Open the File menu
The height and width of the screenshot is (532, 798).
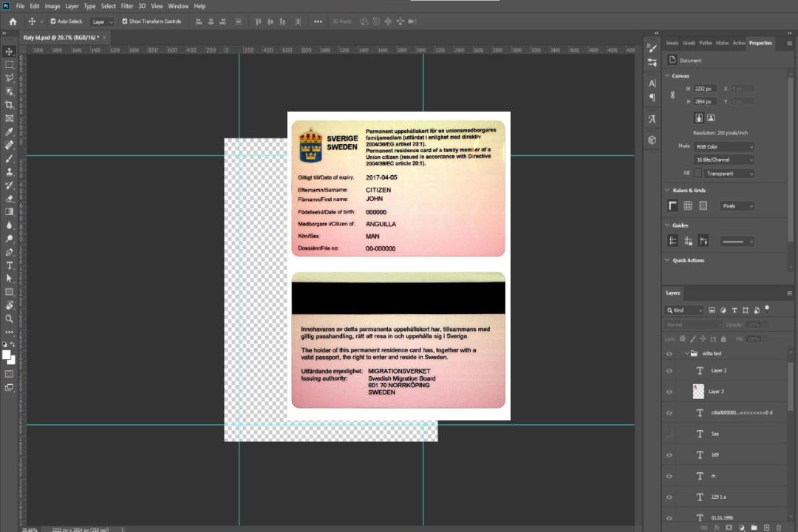click(20, 6)
